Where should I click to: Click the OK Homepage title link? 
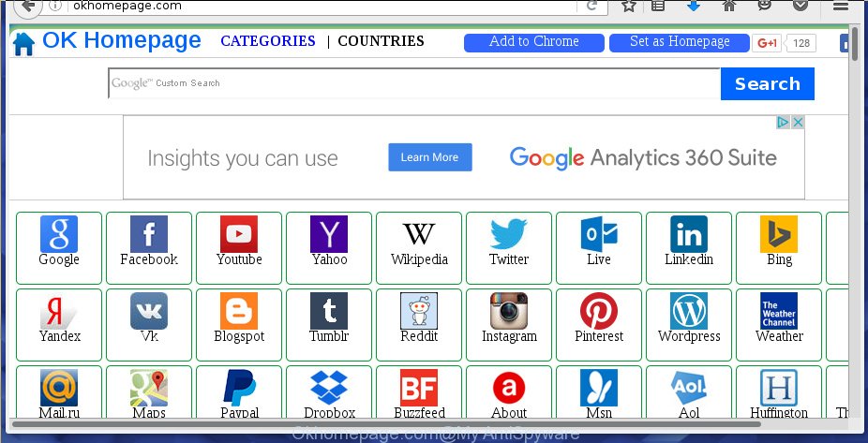122,40
